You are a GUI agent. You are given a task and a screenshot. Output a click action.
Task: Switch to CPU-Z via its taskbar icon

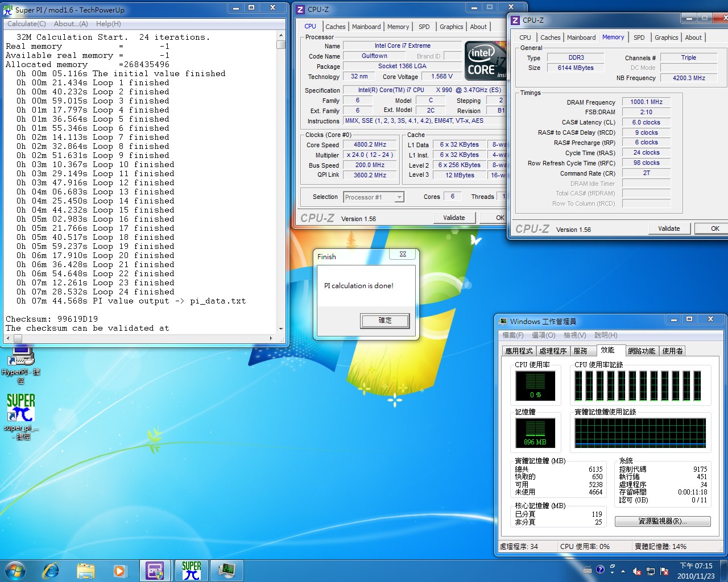pos(155,570)
